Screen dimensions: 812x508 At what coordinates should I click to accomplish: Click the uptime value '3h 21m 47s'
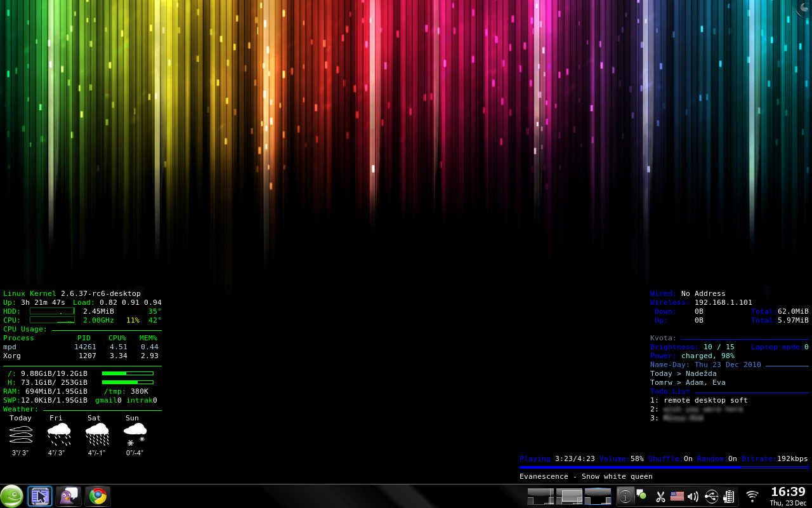43,302
